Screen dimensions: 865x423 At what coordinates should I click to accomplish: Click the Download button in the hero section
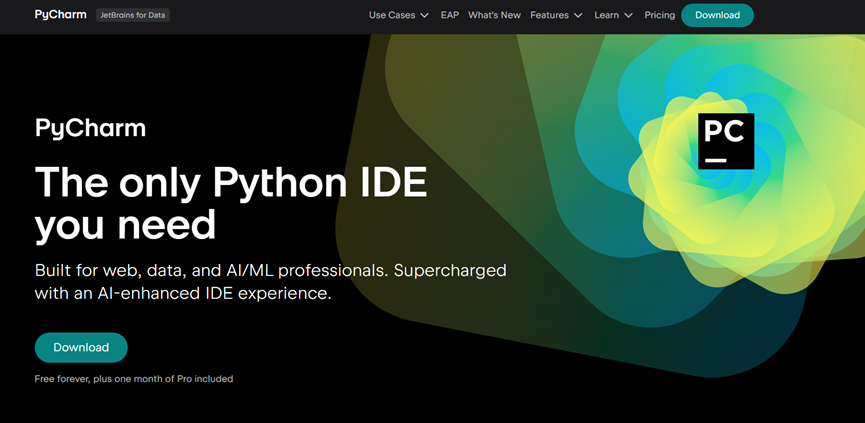tap(81, 347)
